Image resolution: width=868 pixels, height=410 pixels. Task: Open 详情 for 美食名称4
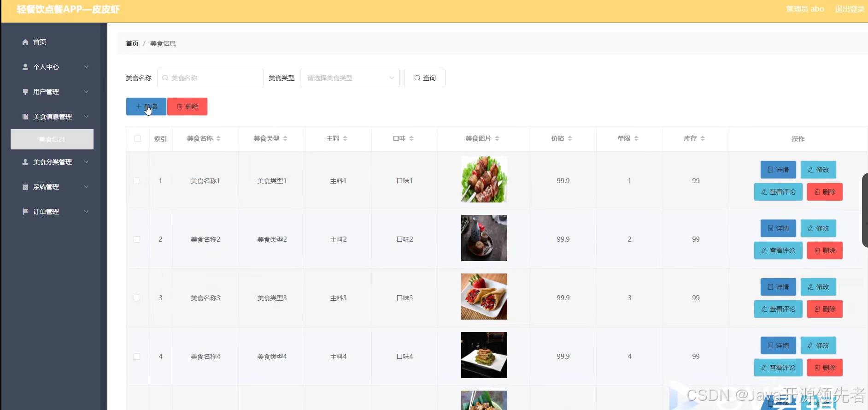[x=778, y=345]
